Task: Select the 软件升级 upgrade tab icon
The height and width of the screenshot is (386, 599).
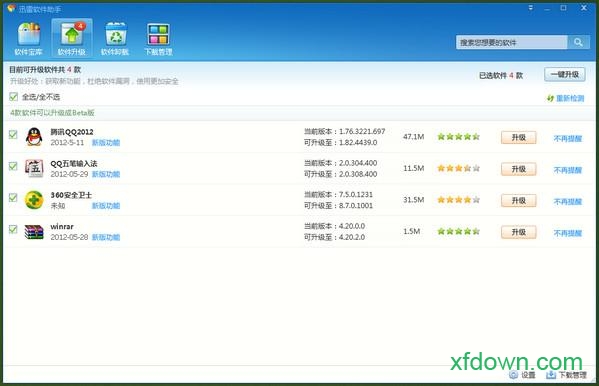Action: tap(71, 35)
